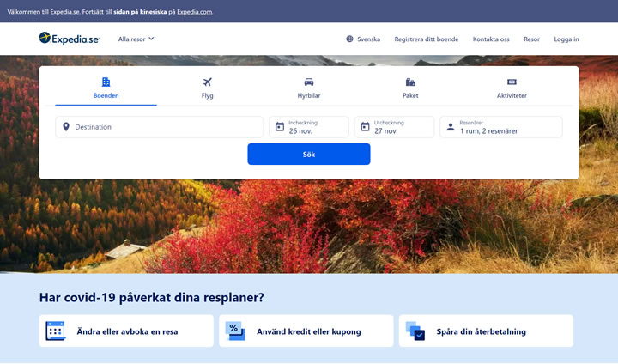Expand the Alla resor dropdown
This screenshot has height=364, width=618.
(136, 39)
